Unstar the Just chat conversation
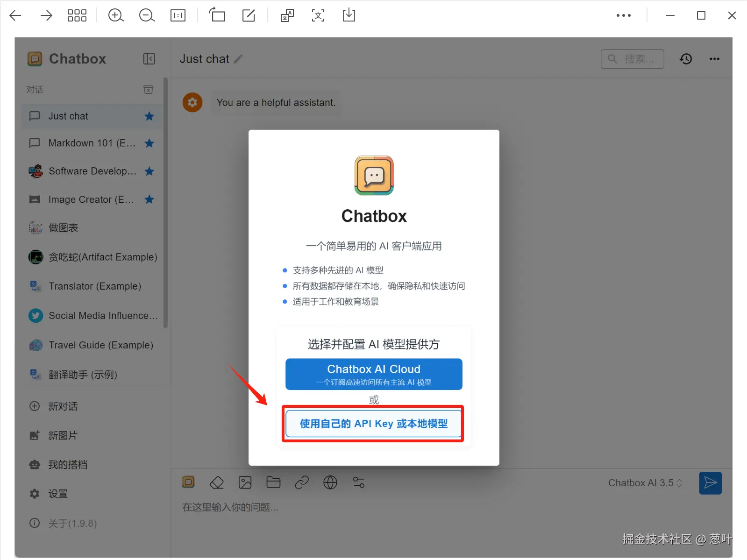 click(149, 116)
